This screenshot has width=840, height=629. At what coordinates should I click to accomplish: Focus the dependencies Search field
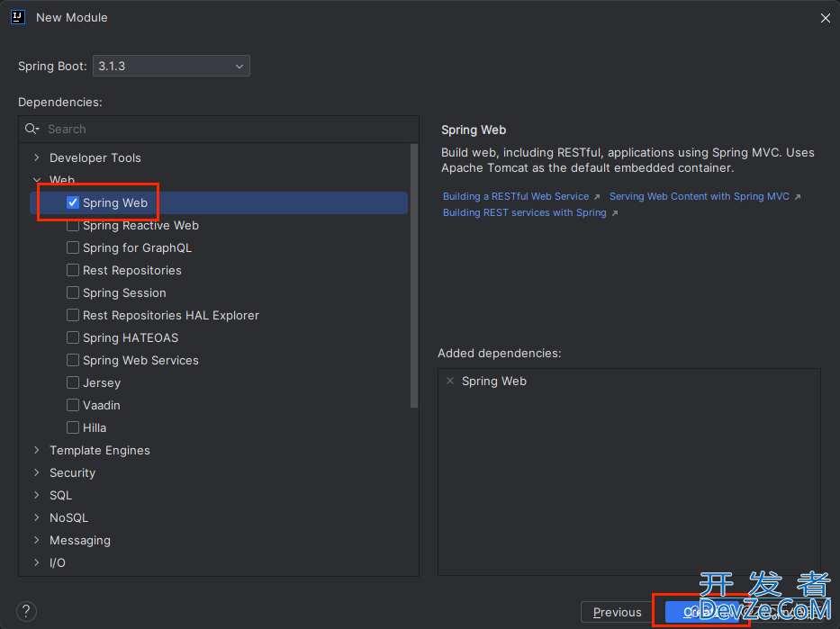coord(219,129)
